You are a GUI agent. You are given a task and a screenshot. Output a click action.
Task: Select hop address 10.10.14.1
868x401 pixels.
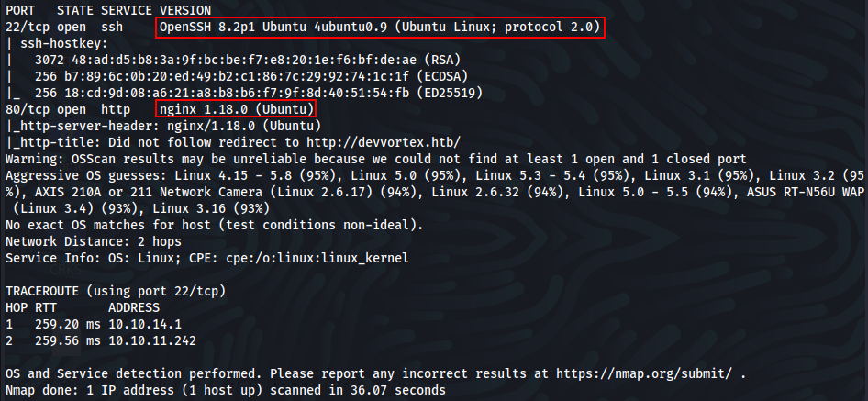click(144, 324)
